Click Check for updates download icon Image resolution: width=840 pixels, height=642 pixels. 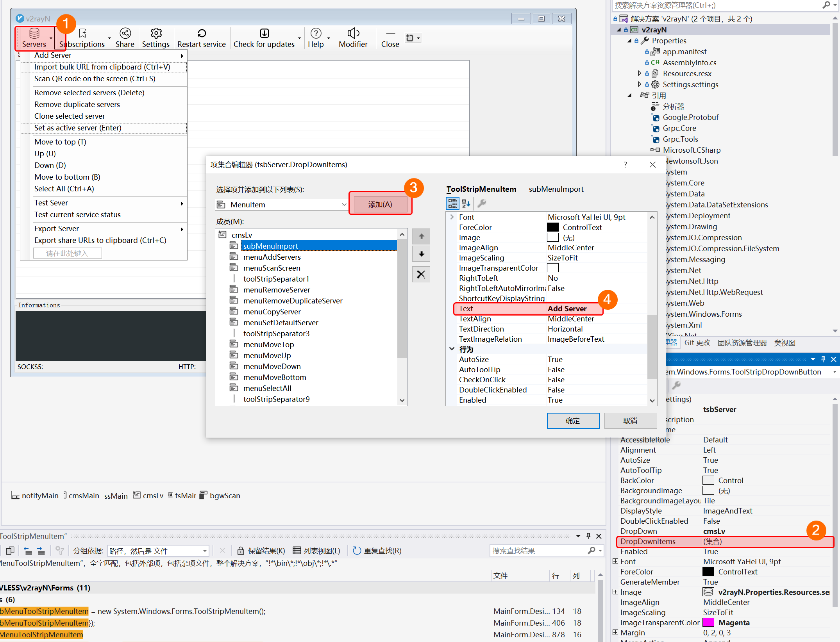[264, 34]
